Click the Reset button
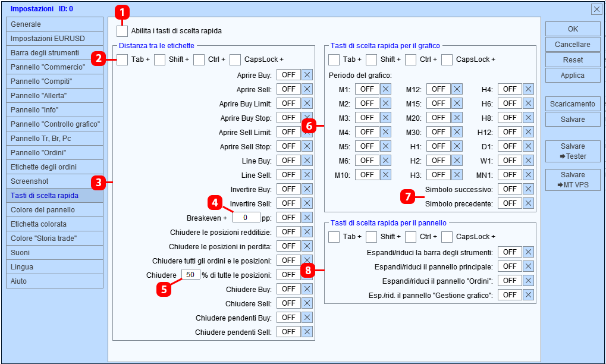606x364 pixels. [x=573, y=60]
